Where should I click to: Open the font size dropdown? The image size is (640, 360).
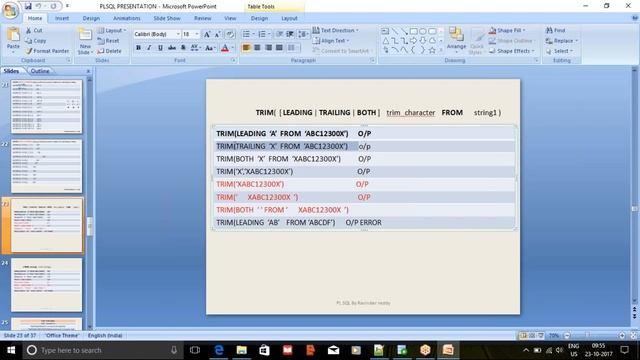[197, 34]
